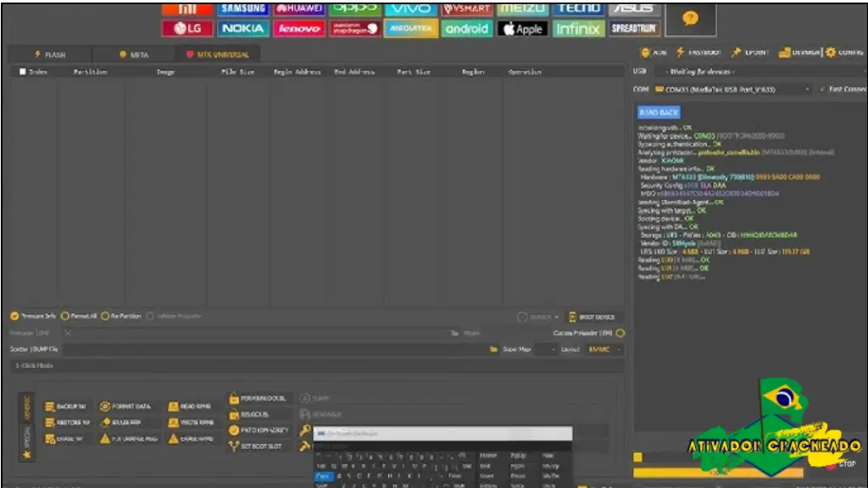The image size is (868, 488).
Task: Switch to the MTK UNIVERSAL tab
Action: pyautogui.click(x=218, y=54)
